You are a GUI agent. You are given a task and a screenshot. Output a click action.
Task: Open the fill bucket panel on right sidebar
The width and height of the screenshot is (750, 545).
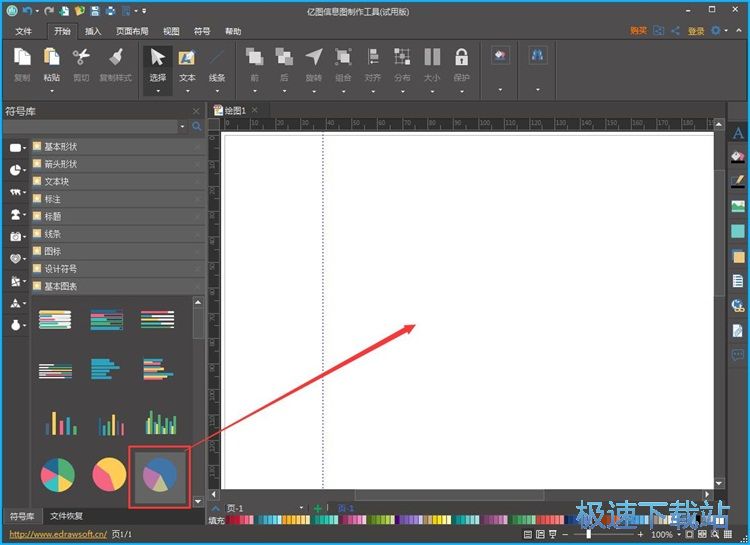738,156
